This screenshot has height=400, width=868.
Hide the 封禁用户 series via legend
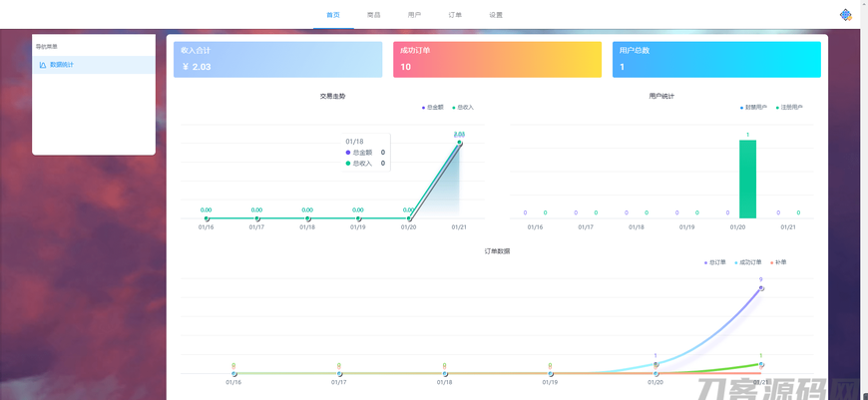754,107
